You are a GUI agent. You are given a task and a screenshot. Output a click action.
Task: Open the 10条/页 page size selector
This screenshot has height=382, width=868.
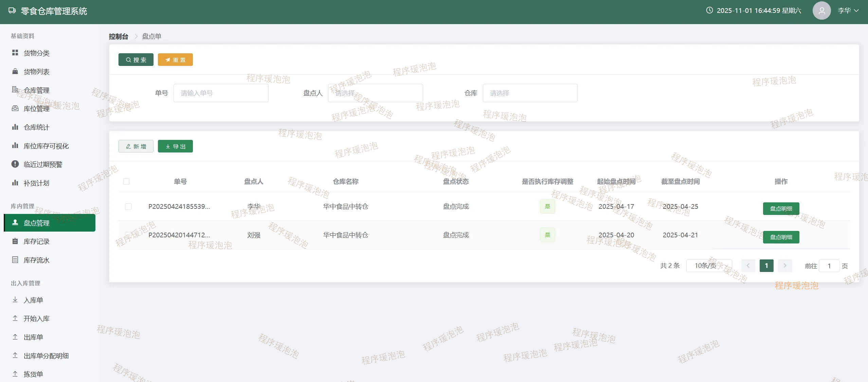click(709, 266)
